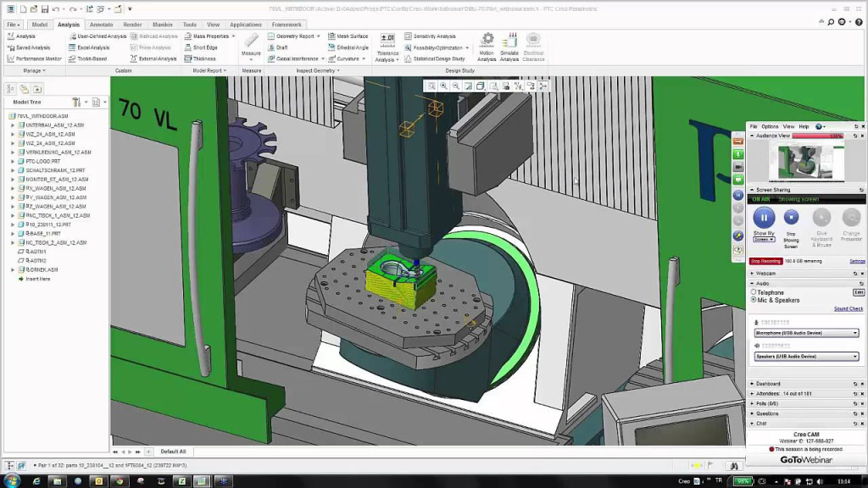This screenshot has height=488, width=868.
Task: Select the Mic & Speakers audio option
Action: (754, 300)
